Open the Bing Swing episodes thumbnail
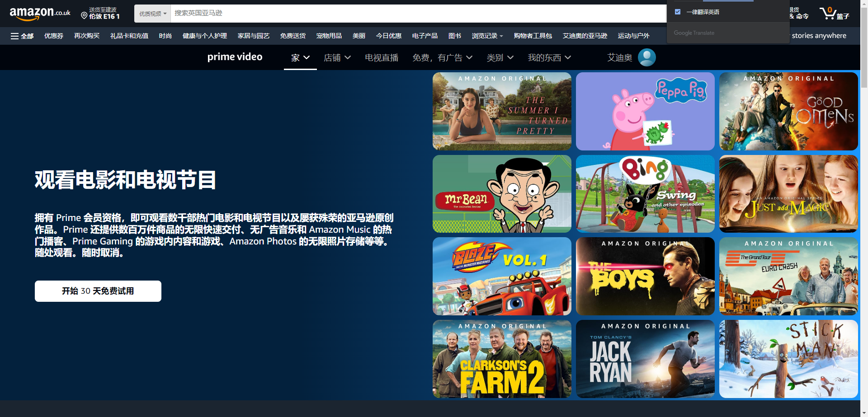The width and height of the screenshot is (868, 417). pos(645,194)
